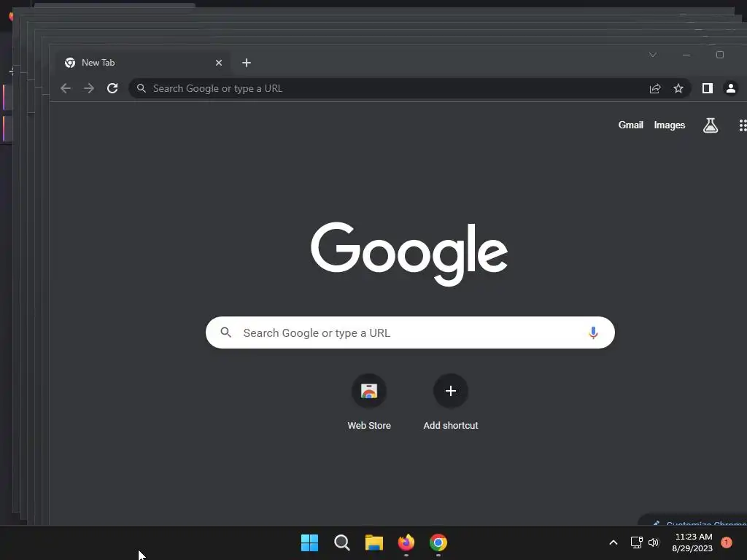Open the Google apps grid icon

[x=742, y=125]
